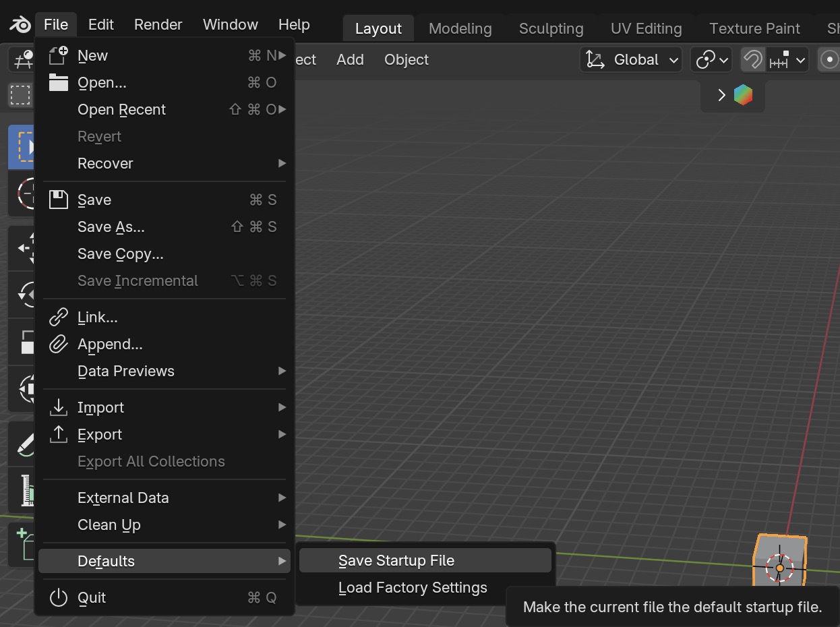Click Save Startup File in submenu
This screenshot has height=627, width=840.
click(x=425, y=561)
